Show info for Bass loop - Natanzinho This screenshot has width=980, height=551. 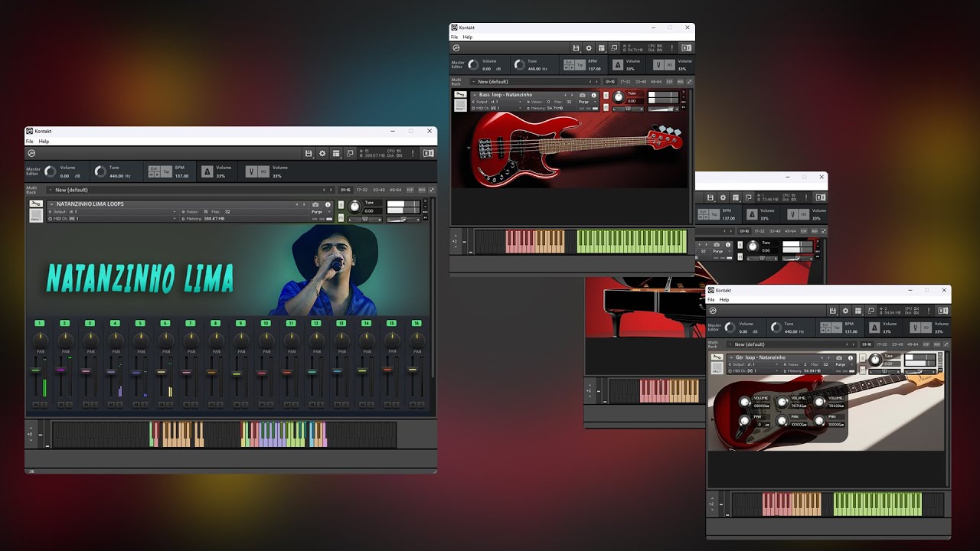pos(593,95)
